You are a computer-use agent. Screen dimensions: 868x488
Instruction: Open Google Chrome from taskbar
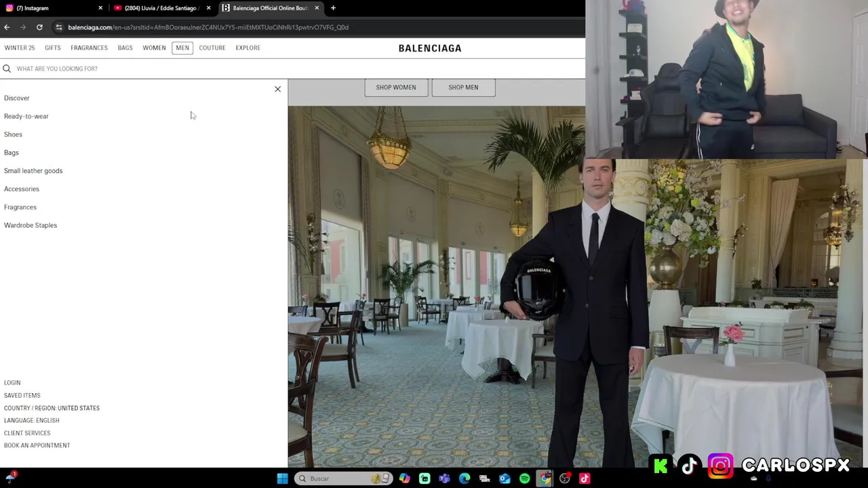(545, 479)
